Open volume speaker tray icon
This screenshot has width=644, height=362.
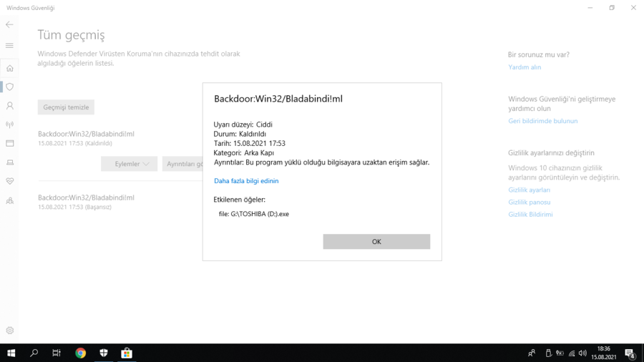(x=582, y=353)
